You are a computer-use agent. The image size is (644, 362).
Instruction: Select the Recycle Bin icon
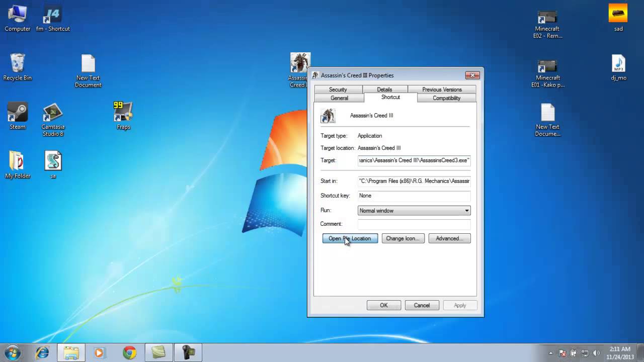tap(17, 67)
